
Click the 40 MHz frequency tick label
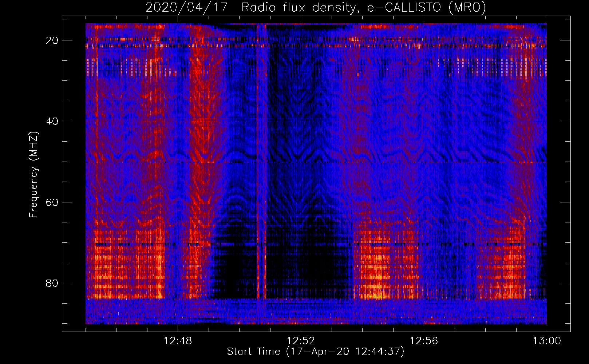(52, 121)
